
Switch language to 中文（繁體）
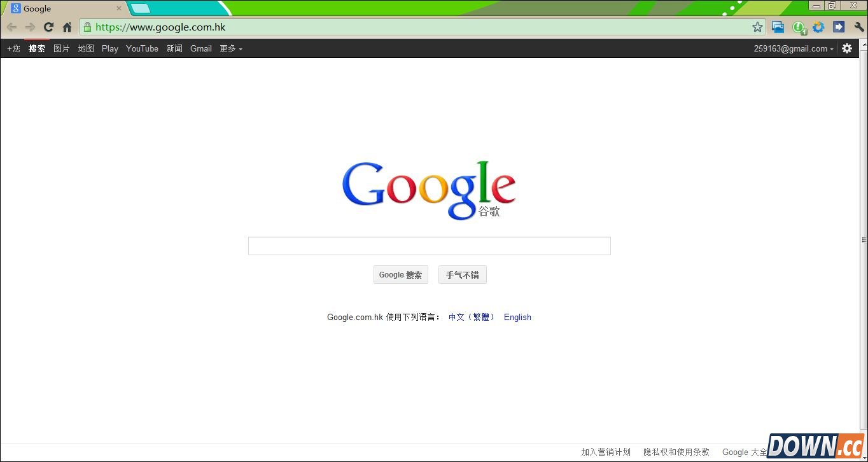[x=472, y=317]
